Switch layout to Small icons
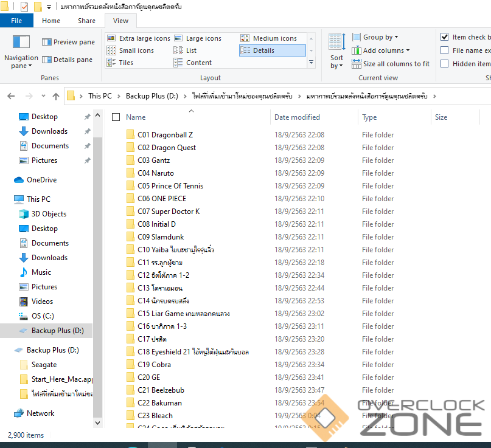491x448 pixels. [x=130, y=50]
